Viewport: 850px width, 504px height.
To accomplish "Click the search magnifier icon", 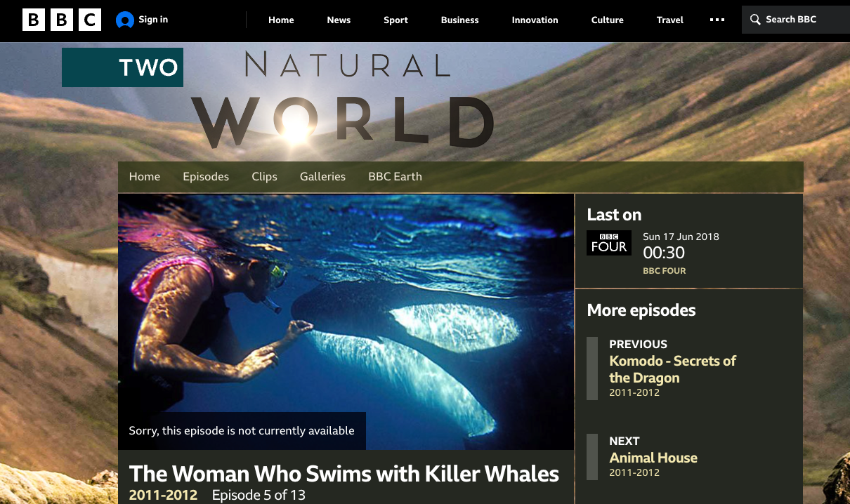I will point(755,20).
